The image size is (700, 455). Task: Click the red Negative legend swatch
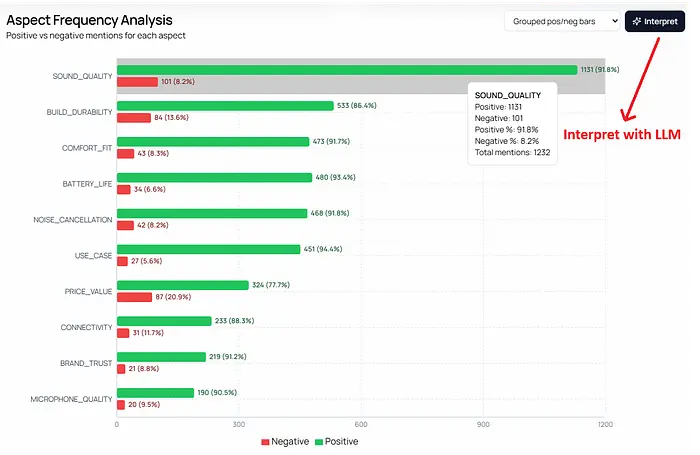[x=265, y=441]
